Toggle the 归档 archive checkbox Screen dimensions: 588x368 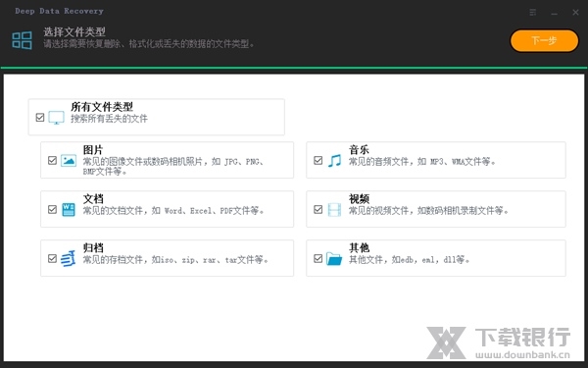(52, 258)
